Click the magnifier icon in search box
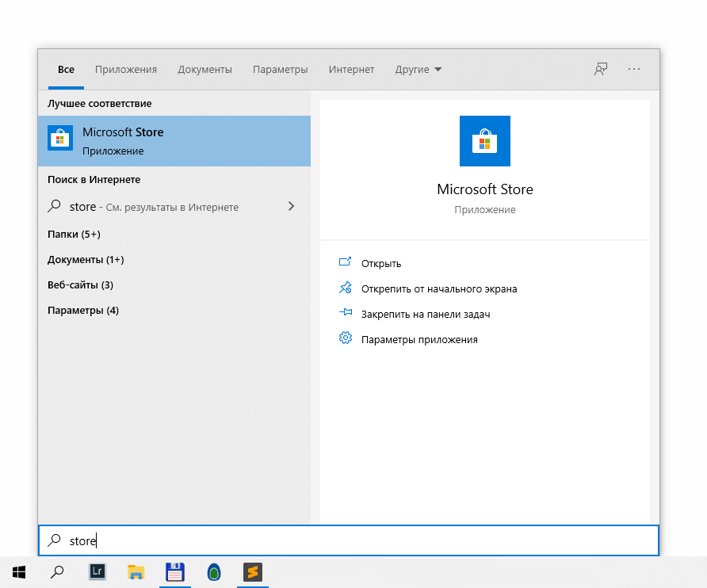707x588 pixels. (54, 540)
